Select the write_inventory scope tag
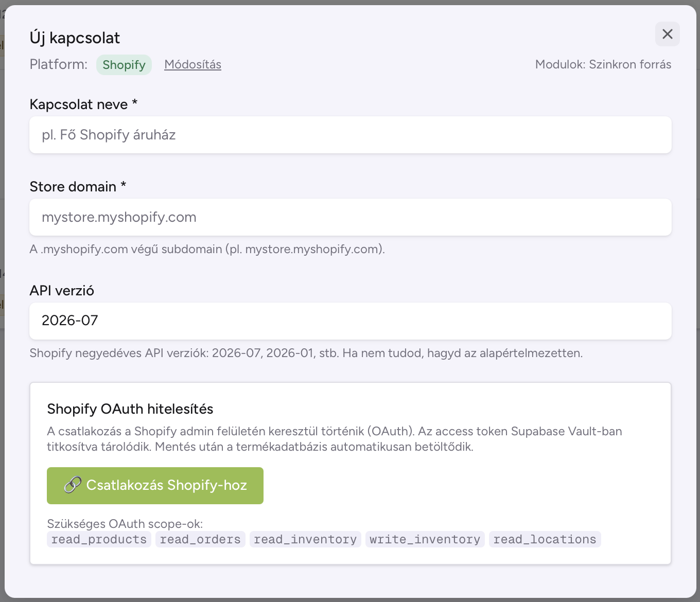This screenshot has width=700, height=602. (425, 539)
